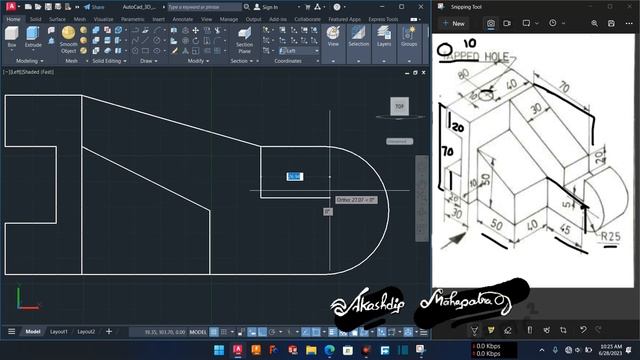This screenshot has height=360, width=640.
Task: Click the undo arrow in Snipping Tool
Action: [583, 329]
